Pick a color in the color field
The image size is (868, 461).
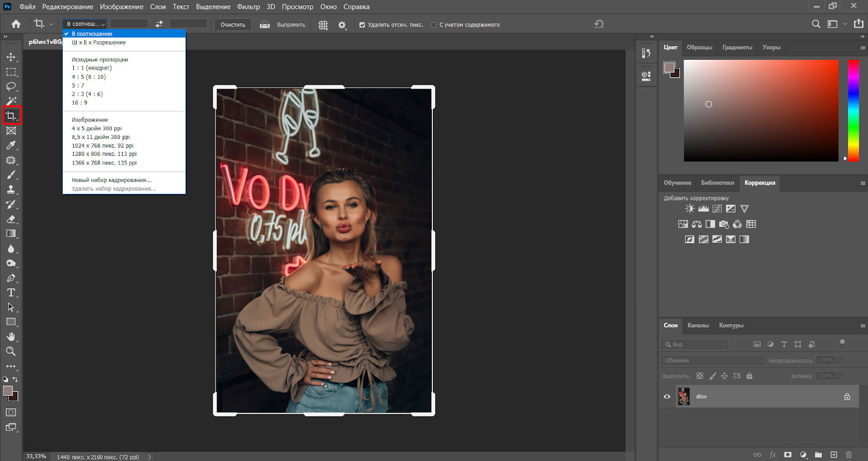[761, 110]
